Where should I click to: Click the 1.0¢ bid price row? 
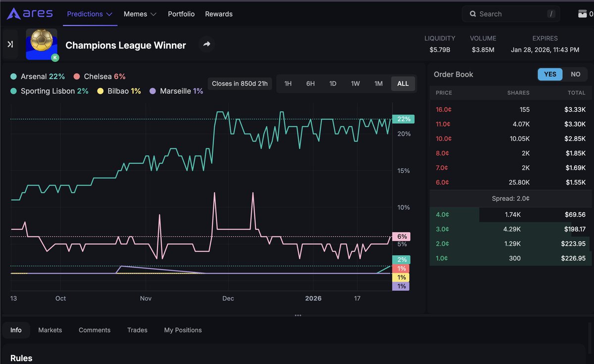point(510,258)
